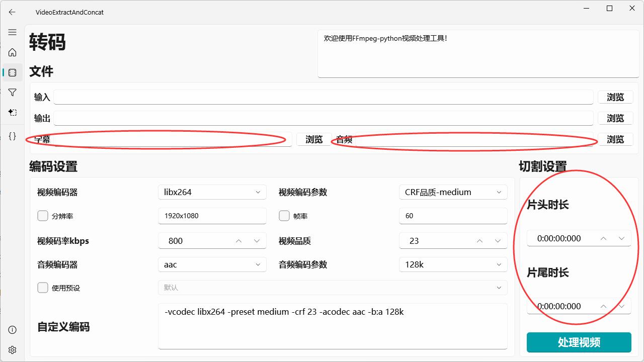The height and width of the screenshot is (362, 644).
Task: Click the frame rate field showing 60
Action: [x=453, y=216]
